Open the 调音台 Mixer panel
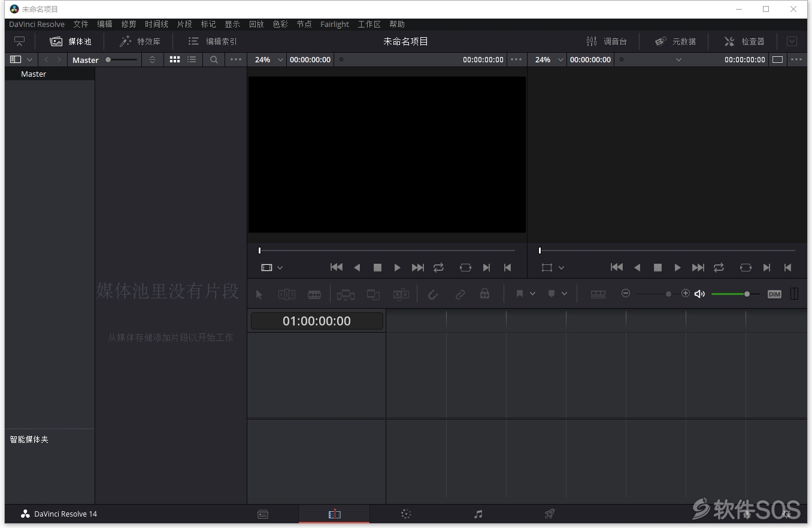 [607, 41]
